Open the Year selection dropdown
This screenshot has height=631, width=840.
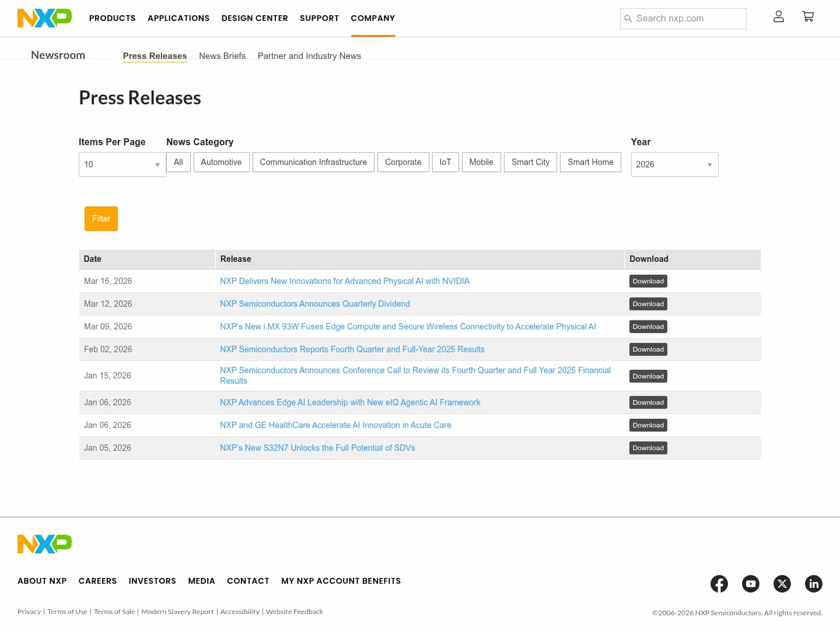(674, 164)
